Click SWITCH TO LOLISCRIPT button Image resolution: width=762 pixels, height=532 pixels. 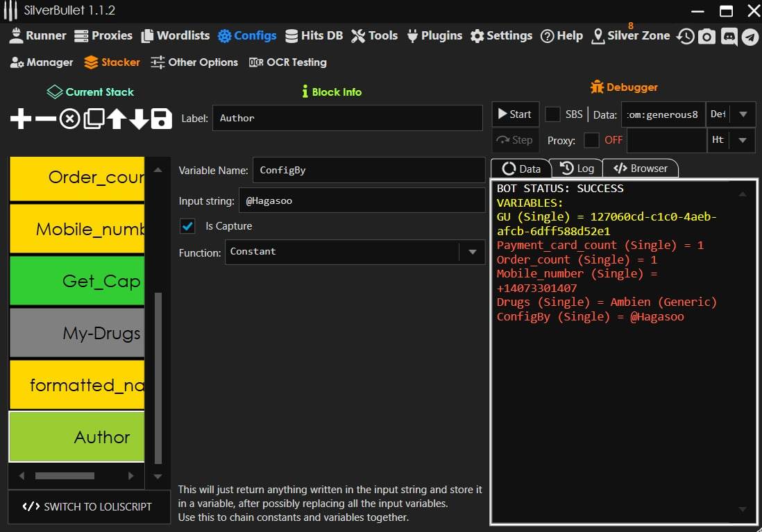coord(89,506)
